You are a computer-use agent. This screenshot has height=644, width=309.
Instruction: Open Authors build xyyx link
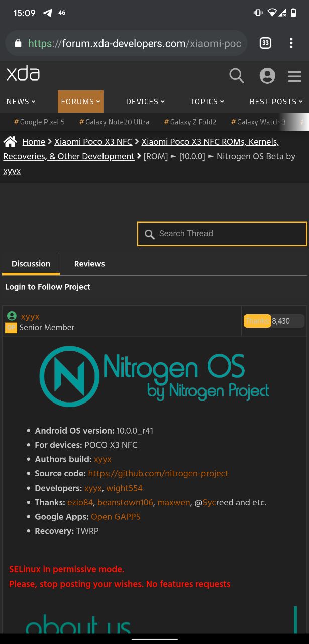point(102,459)
